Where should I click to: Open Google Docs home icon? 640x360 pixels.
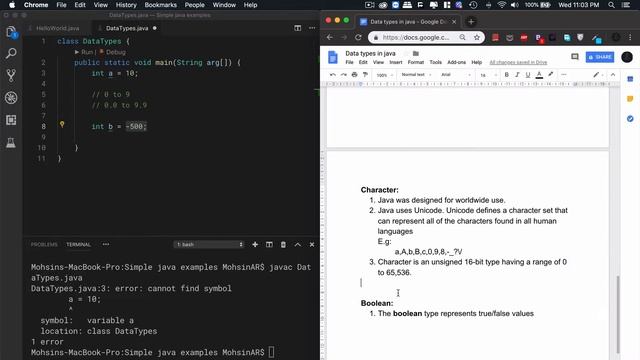tap(333, 57)
